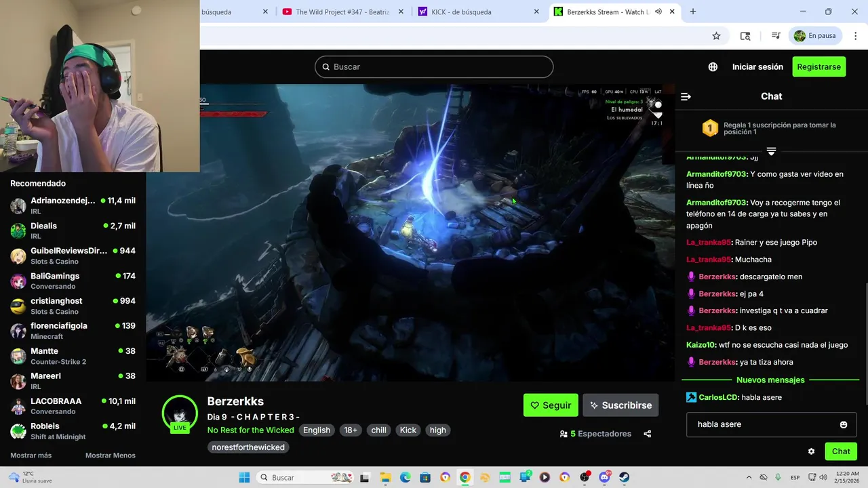The image size is (868, 488).
Task: Jump to Nuevos mensajes in chat
Action: coord(770,380)
